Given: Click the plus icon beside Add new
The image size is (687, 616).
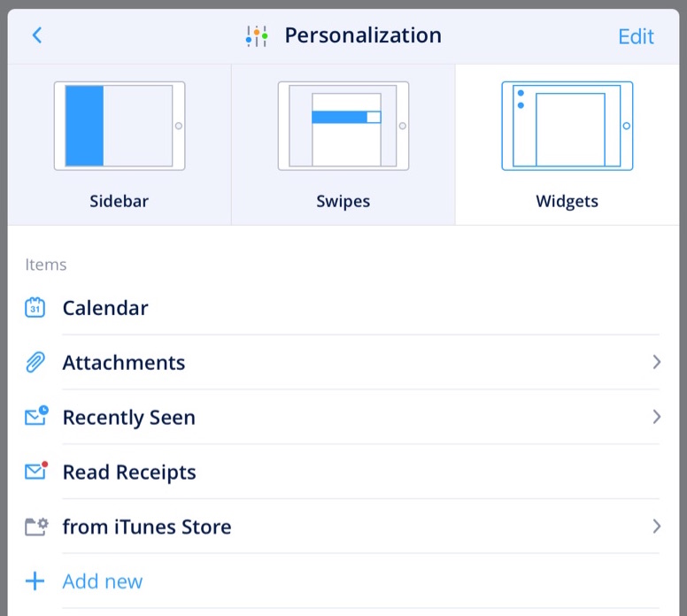Looking at the screenshot, I should click(35, 581).
